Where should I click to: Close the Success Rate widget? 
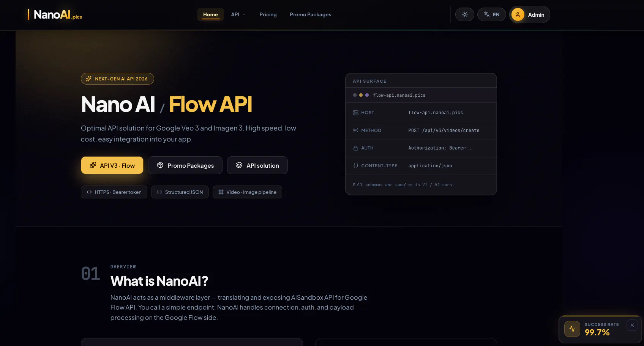(632, 325)
